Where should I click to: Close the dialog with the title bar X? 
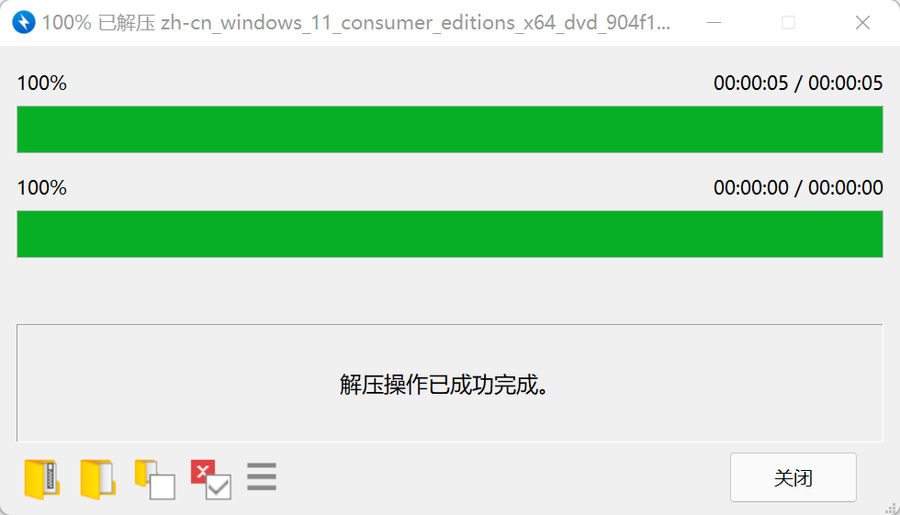863,23
